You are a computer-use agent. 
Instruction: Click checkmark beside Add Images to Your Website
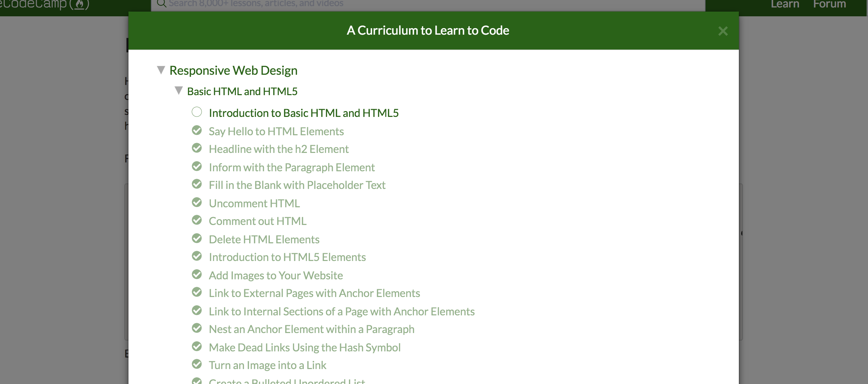pyautogui.click(x=197, y=274)
